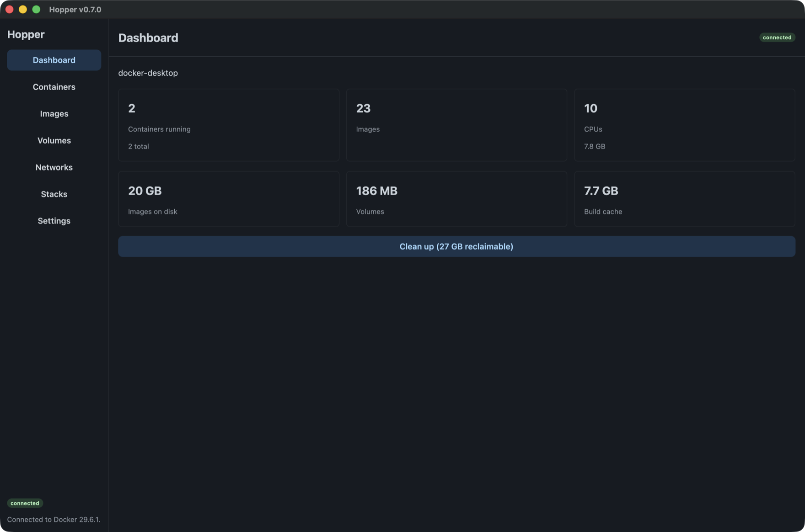Select Volumes in the sidebar

[54, 140]
